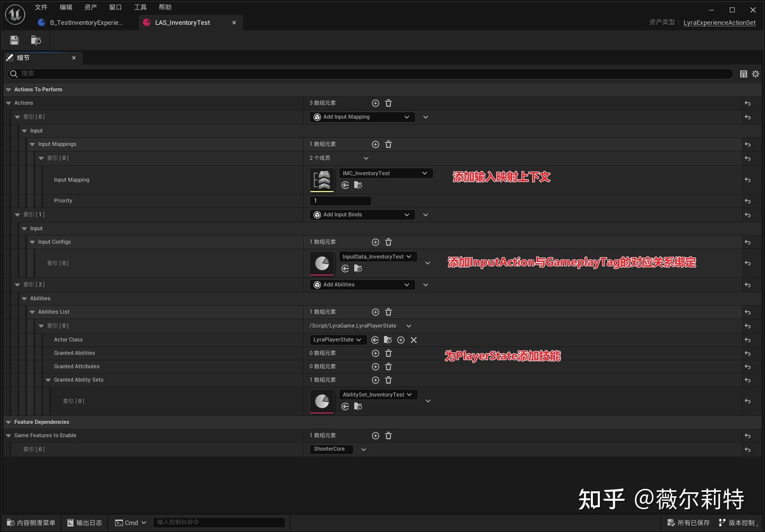Use selected asset for InputData_InventoryTest
The width and height of the screenshot is (765, 532).
[345, 268]
